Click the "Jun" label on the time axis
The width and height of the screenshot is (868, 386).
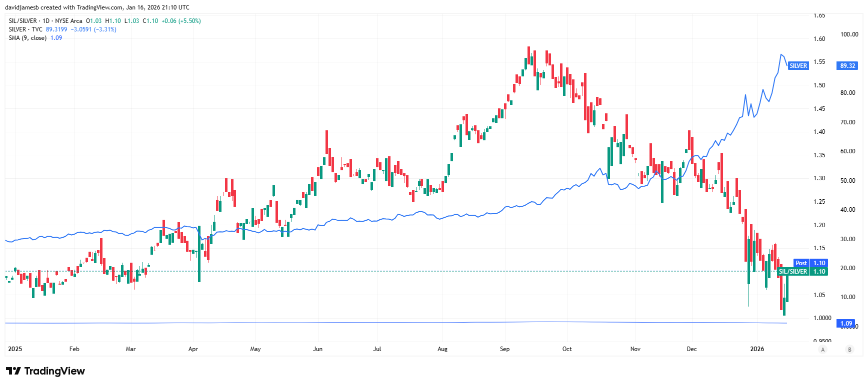pos(317,349)
